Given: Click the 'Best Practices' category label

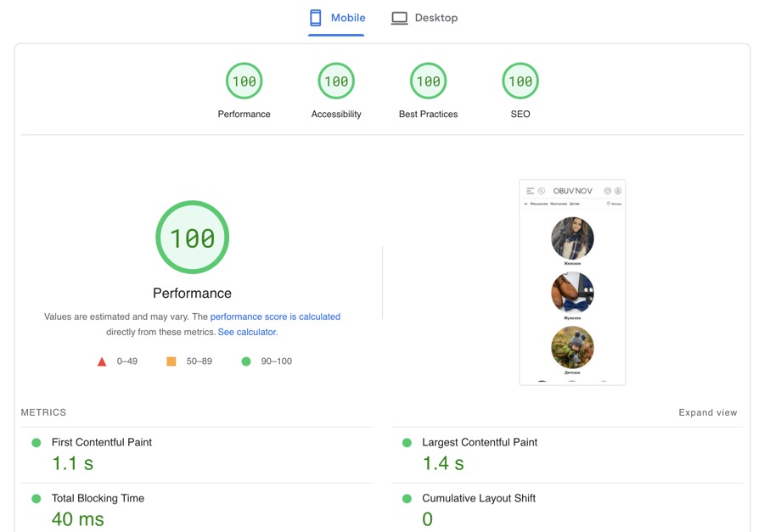Looking at the screenshot, I should pos(429,114).
